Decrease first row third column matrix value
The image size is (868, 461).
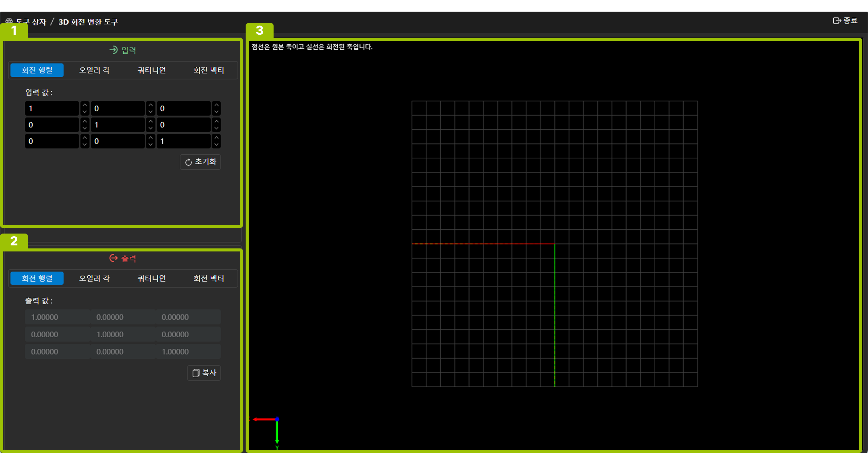[x=216, y=112]
